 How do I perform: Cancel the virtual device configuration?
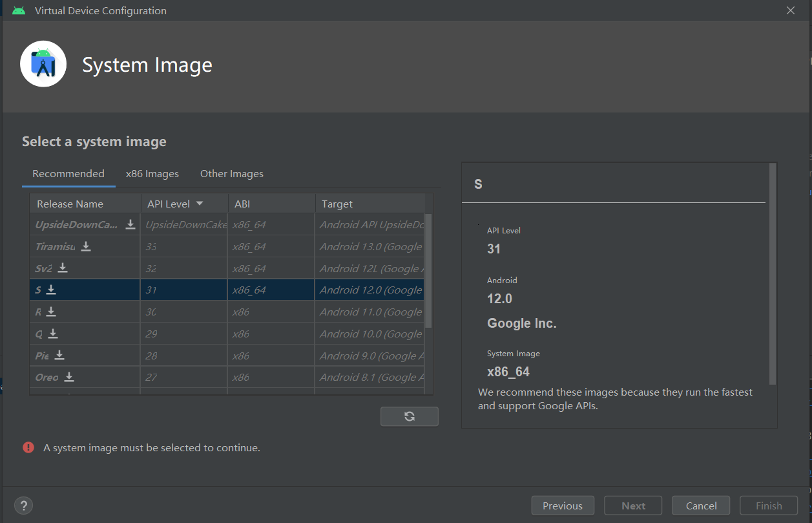702,506
